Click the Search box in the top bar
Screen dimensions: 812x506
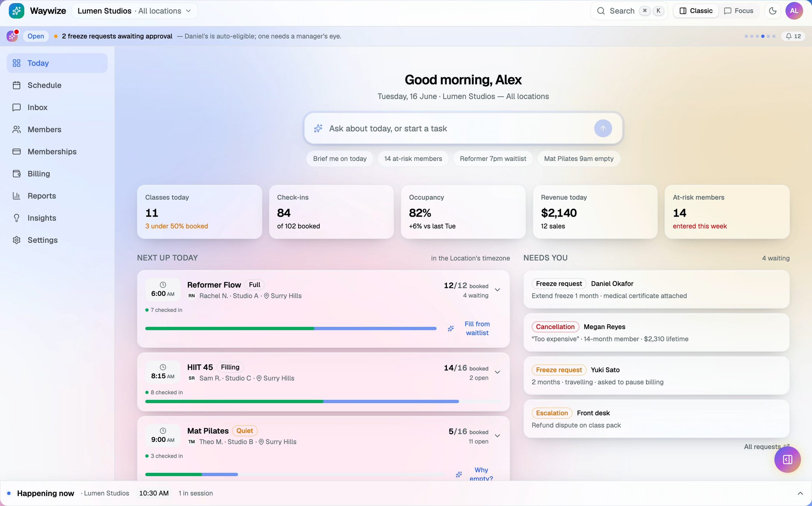[629, 11]
